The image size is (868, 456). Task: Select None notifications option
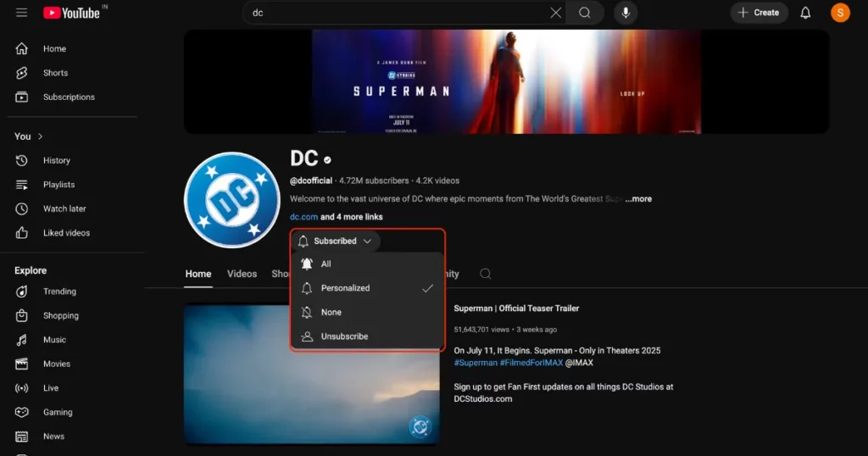(x=367, y=312)
